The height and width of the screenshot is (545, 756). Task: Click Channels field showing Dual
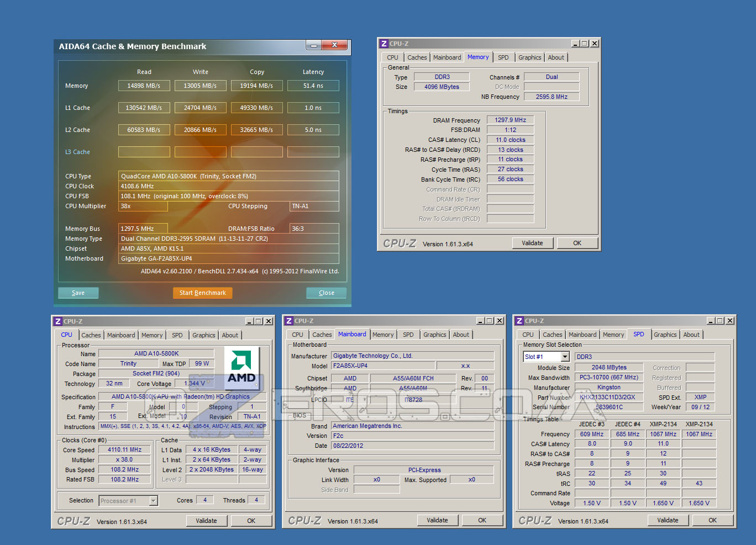coord(552,77)
